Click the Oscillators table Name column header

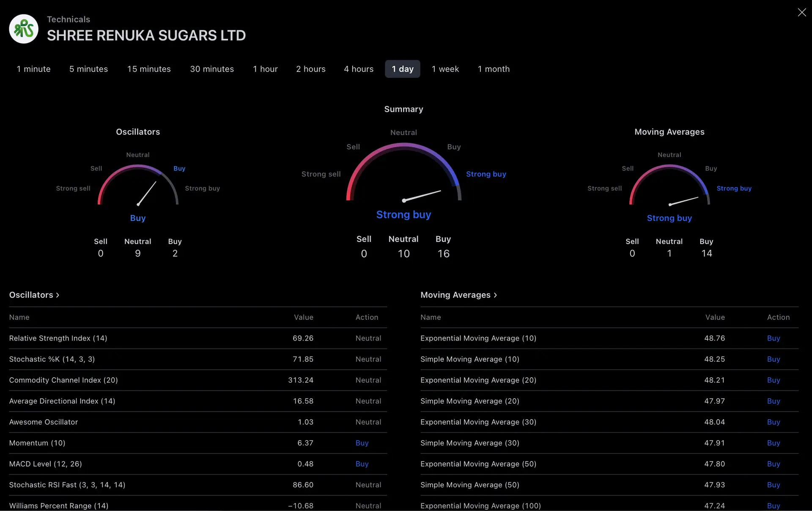pos(19,317)
